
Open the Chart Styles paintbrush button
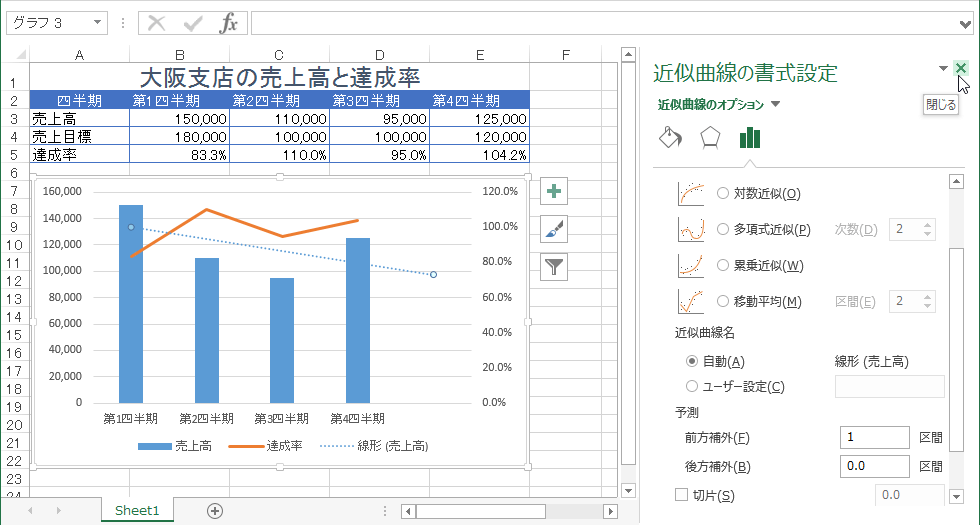[x=554, y=229]
